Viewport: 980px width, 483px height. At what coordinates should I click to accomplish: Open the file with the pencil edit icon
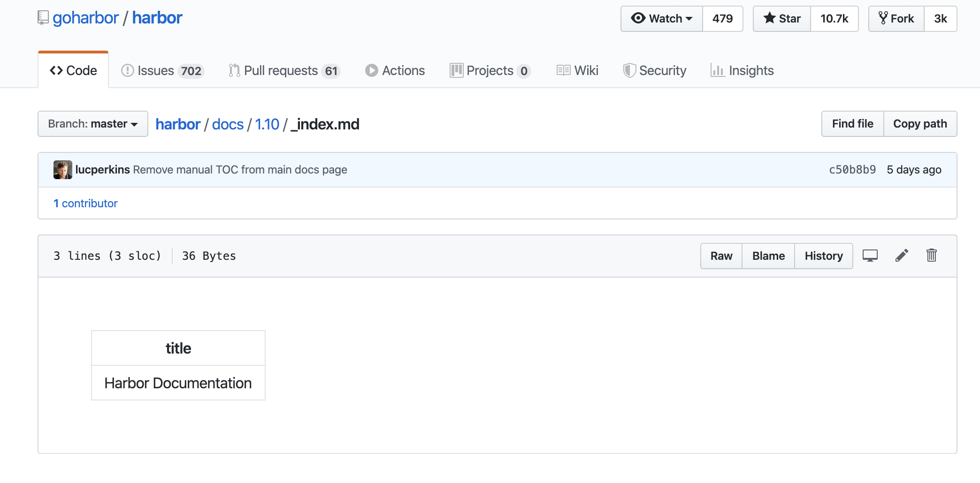point(901,256)
